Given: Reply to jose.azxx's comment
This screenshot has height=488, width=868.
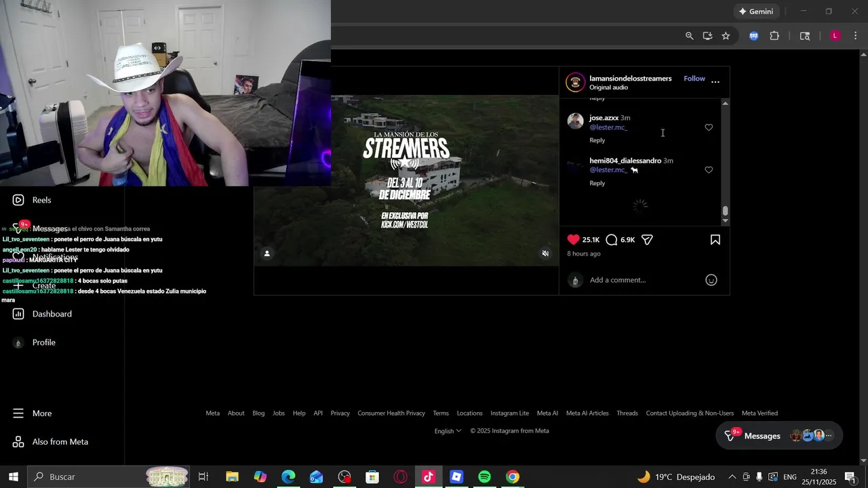Looking at the screenshot, I should click(597, 140).
